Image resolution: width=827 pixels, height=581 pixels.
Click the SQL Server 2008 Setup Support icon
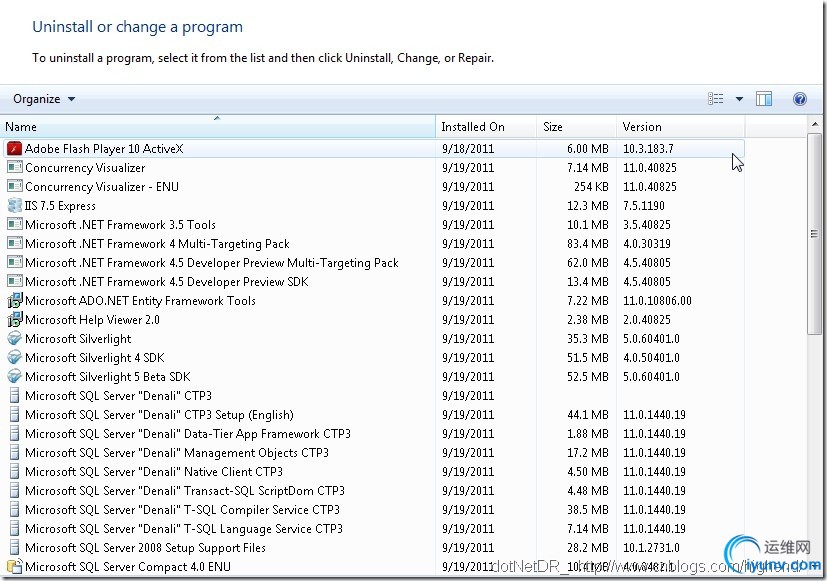15,547
